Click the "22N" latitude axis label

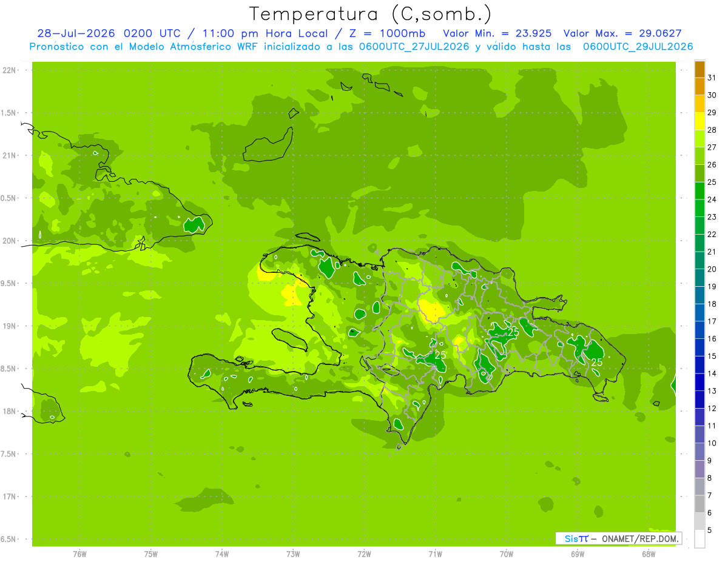point(9,70)
